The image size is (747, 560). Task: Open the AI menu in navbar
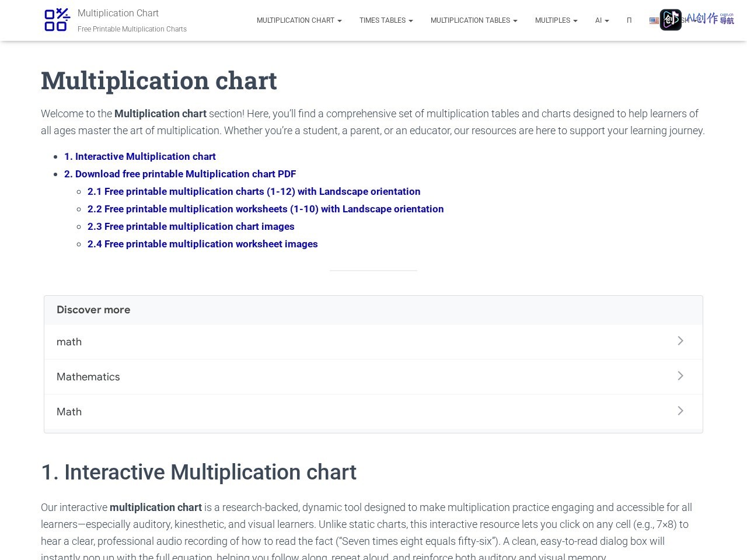tap(602, 20)
